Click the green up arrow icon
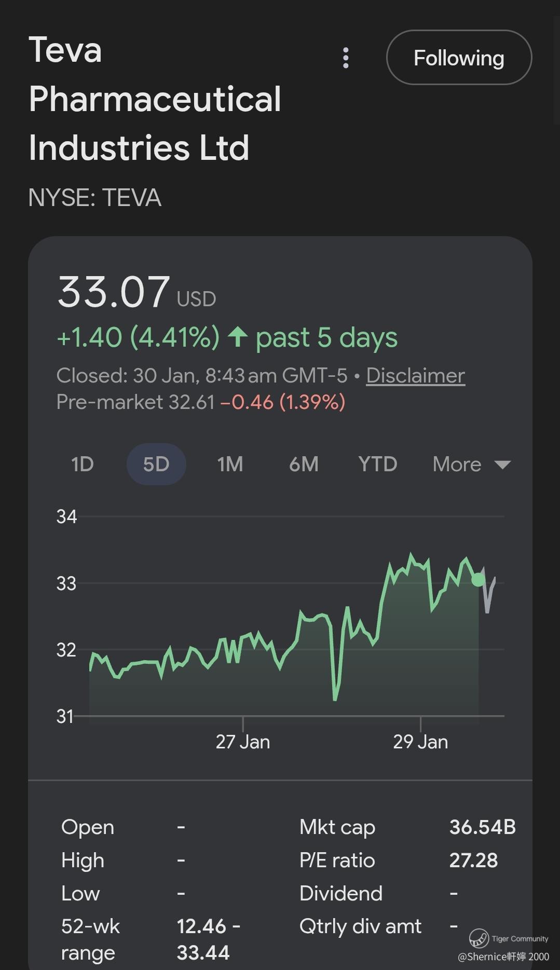 point(238,337)
